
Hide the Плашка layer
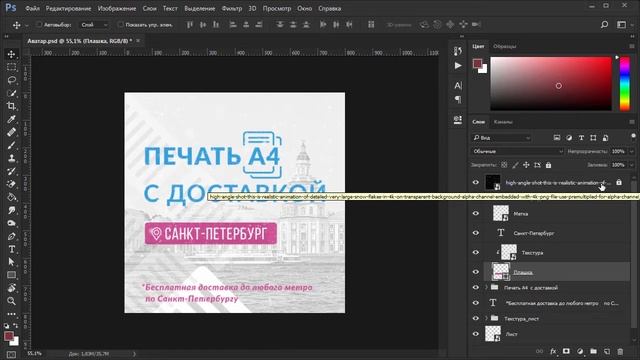[x=476, y=272]
